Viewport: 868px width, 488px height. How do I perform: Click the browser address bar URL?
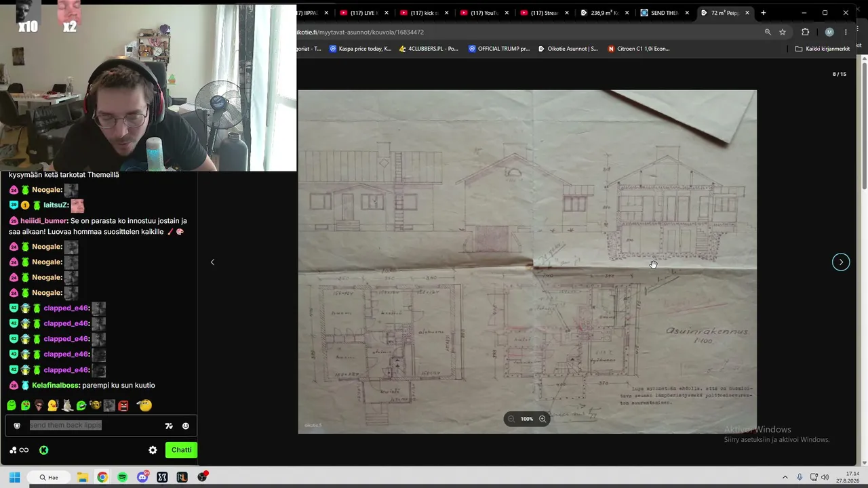coord(361,32)
